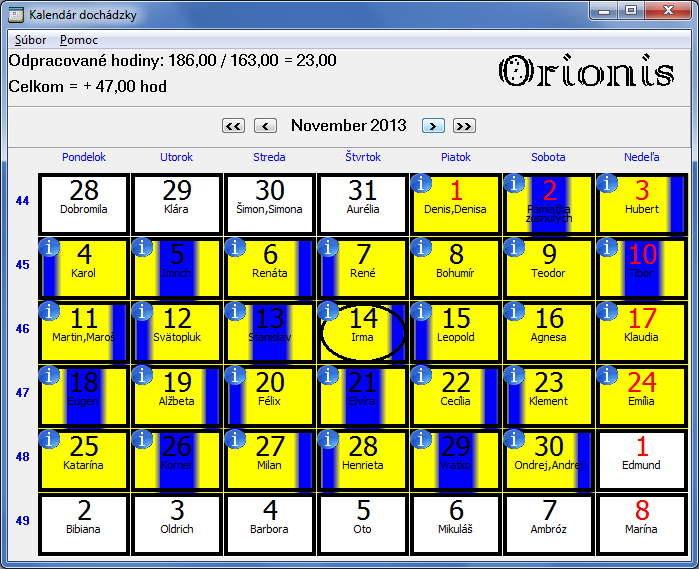
Task: Click the Kalendár dochádzky title bar icon
Action: (16, 15)
